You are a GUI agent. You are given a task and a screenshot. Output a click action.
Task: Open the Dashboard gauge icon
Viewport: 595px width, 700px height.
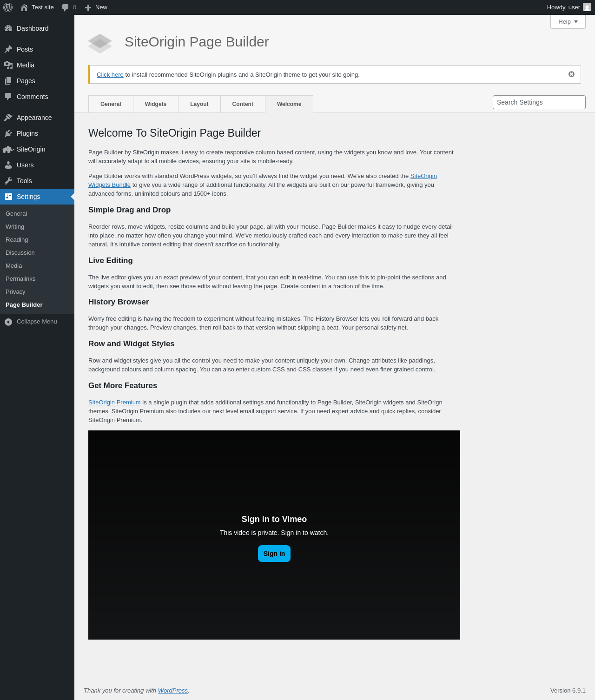(x=8, y=28)
